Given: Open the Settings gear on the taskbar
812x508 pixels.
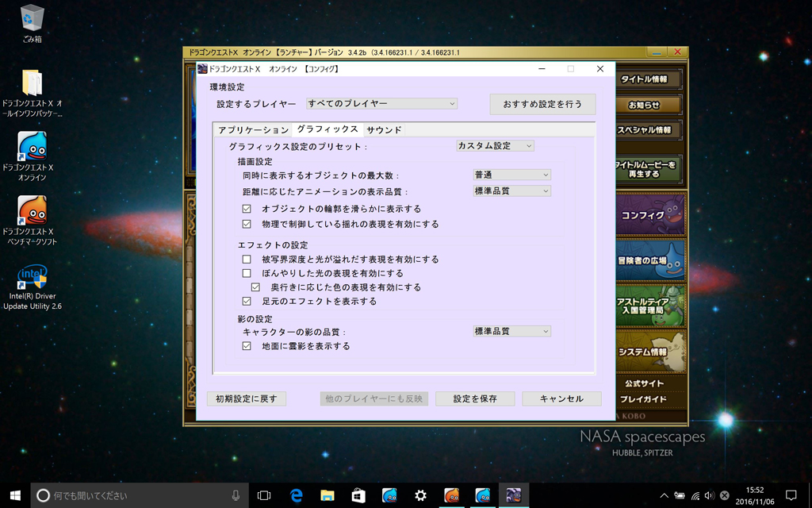Looking at the screenshot, I should [420, 495].
